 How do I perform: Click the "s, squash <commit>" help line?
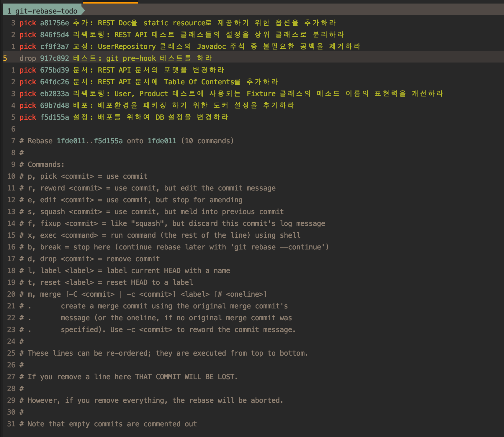152,211
